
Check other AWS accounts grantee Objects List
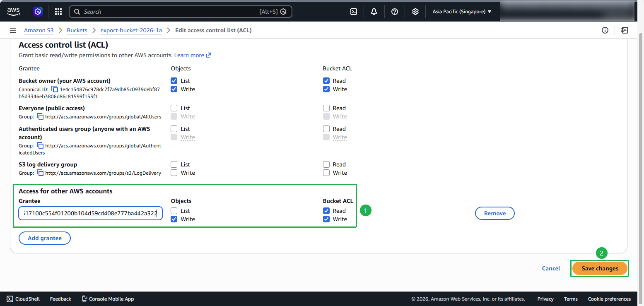174,211
